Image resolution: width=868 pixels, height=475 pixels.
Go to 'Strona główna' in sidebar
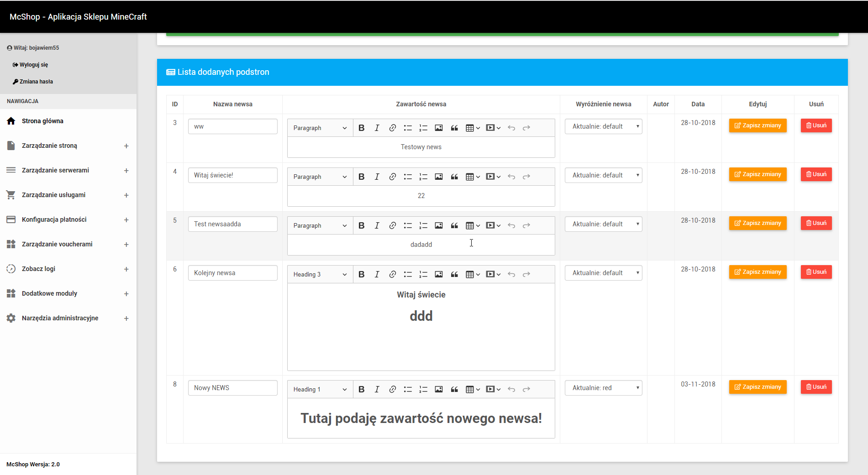point(42,121)
